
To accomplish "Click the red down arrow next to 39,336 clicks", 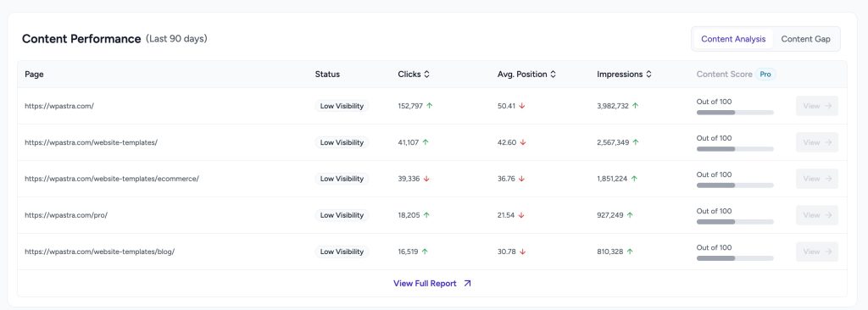I will pos(427,179).
